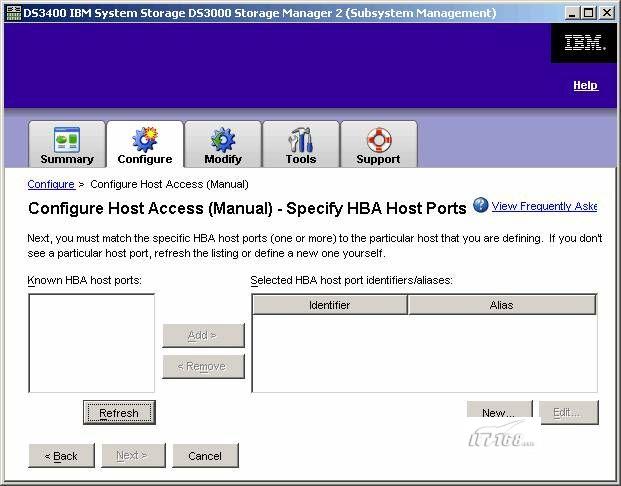Click the Alias column header

[x=502, y=305]
